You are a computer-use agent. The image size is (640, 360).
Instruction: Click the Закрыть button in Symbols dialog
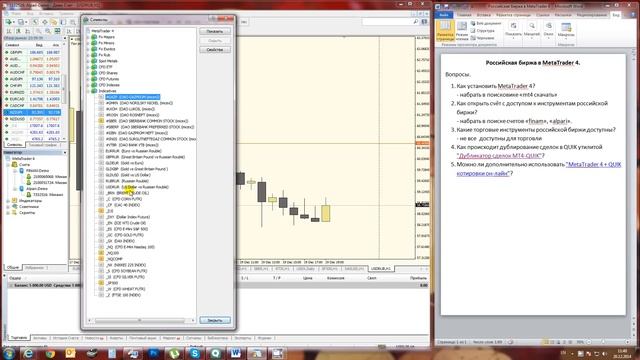pyautogui.click(x=215, y=320)
